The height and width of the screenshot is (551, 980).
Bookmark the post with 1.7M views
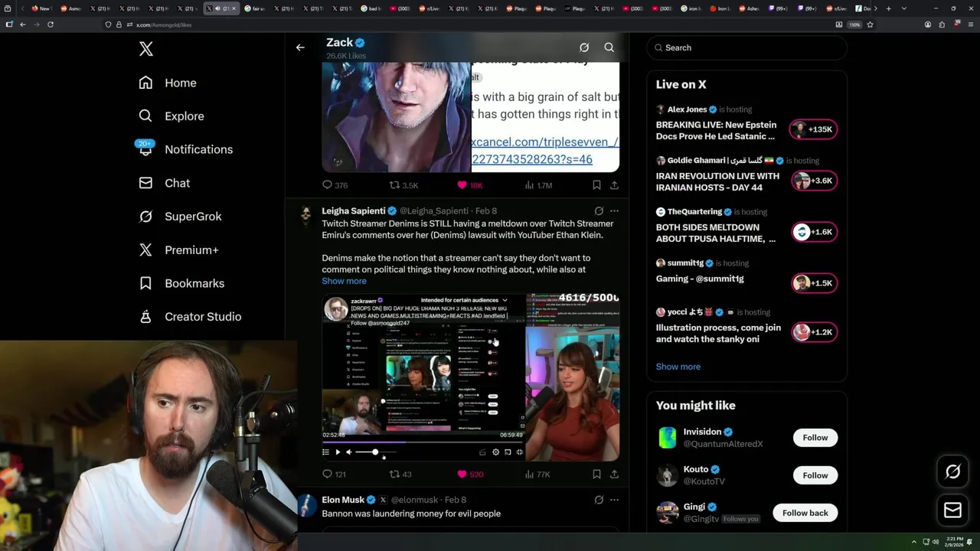[596, 185]
